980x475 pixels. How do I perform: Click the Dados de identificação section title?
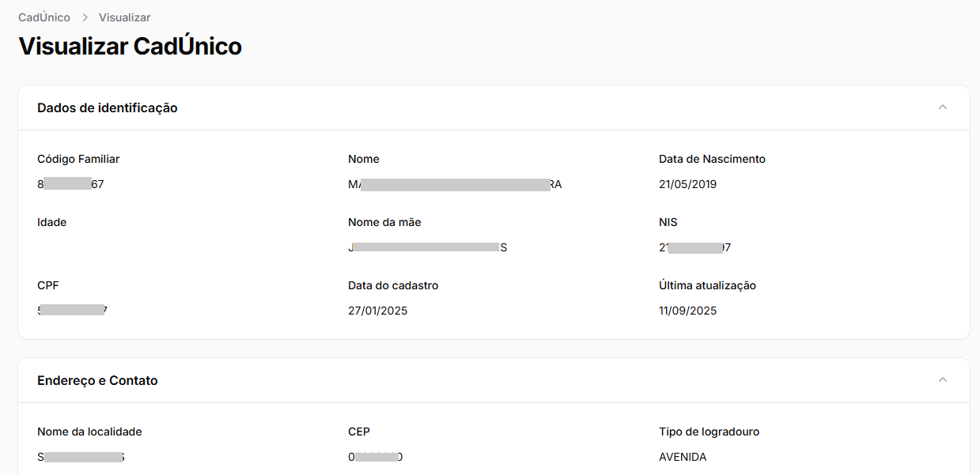point(108,107)
